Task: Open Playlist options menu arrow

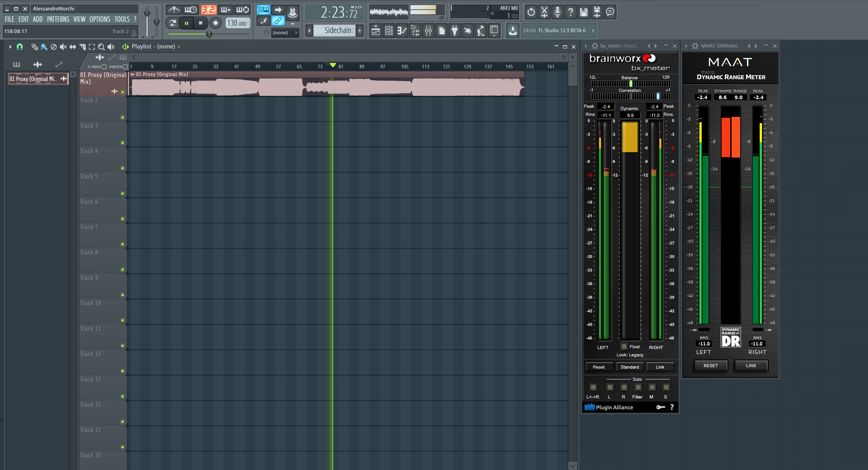Action: (10, 47)
